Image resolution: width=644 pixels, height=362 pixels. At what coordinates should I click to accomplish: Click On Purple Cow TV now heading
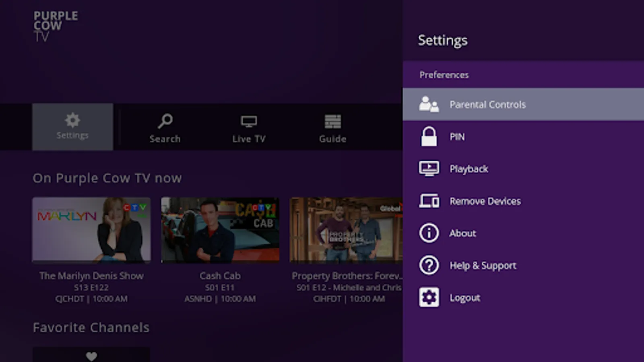[107, 178]
